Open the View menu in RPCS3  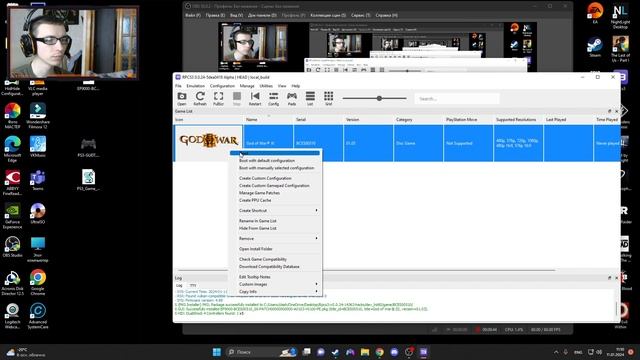(x=282, y=86)
